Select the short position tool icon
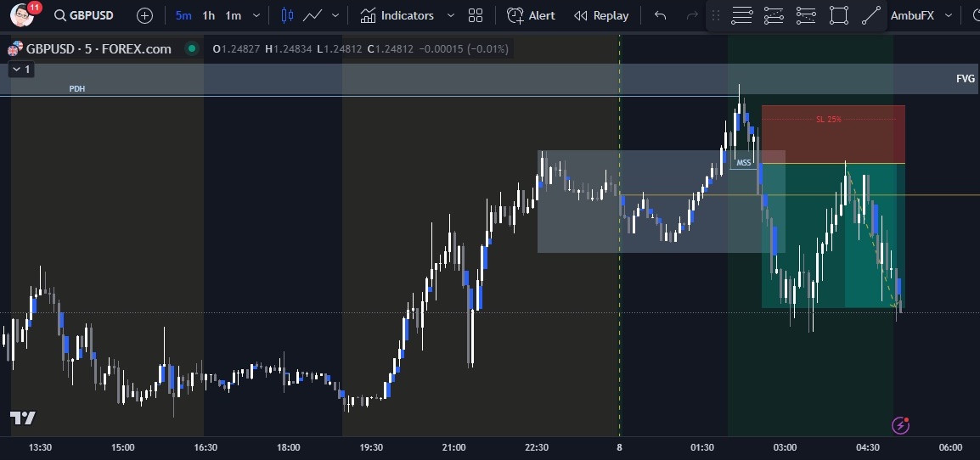Viewport: 980px width, 460px height. click(x=806, y=15)
